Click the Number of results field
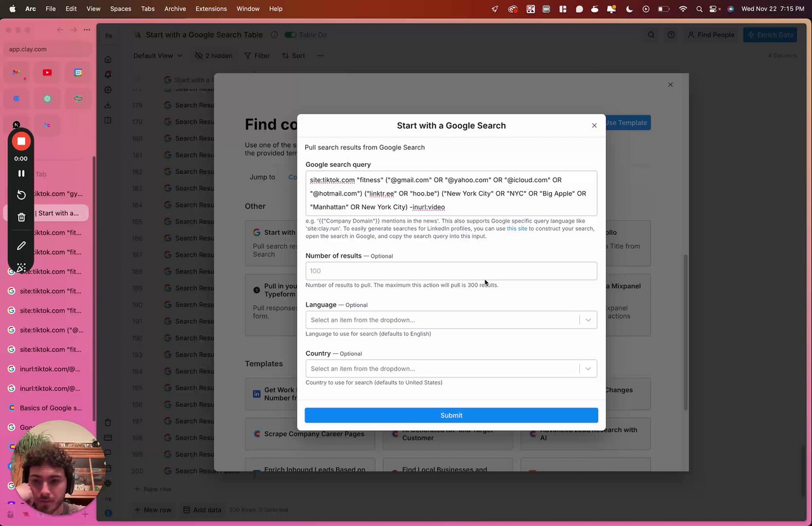 [x=451, y=271]
